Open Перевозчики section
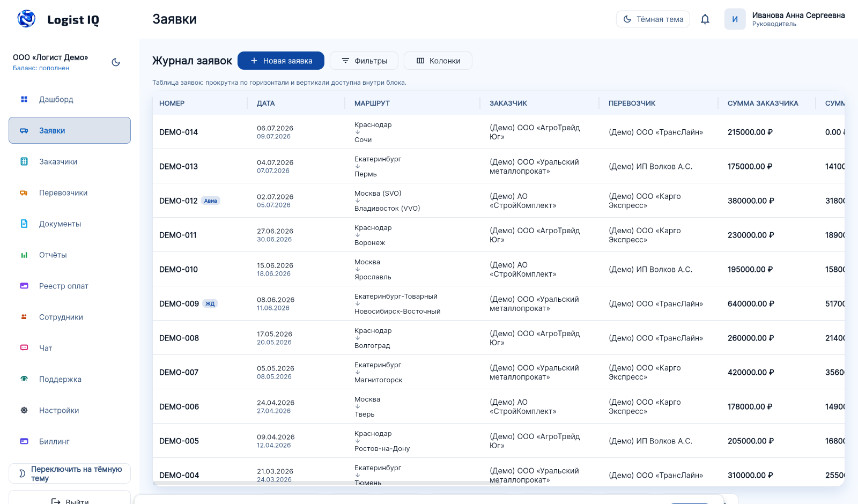 70,192
